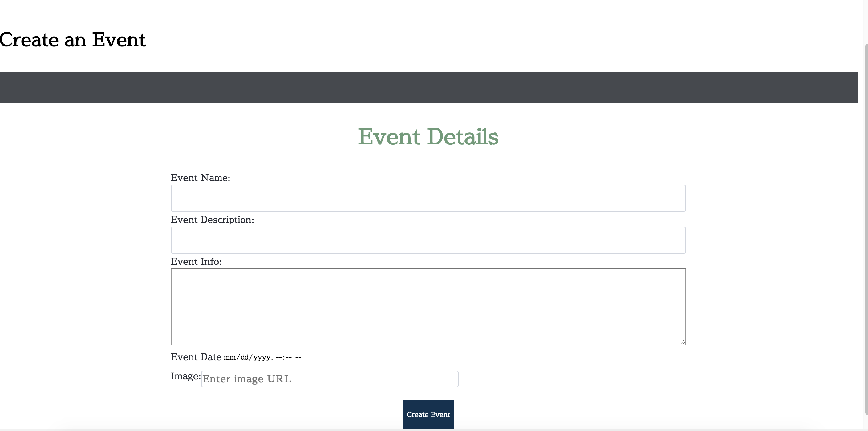Click the Enter image URL field
868x431 pixels.
pyautogui.click(x=330, y=379)
